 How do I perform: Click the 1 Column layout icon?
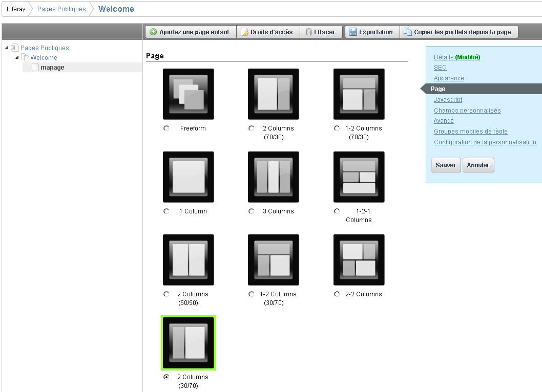[x=188, y=177]
